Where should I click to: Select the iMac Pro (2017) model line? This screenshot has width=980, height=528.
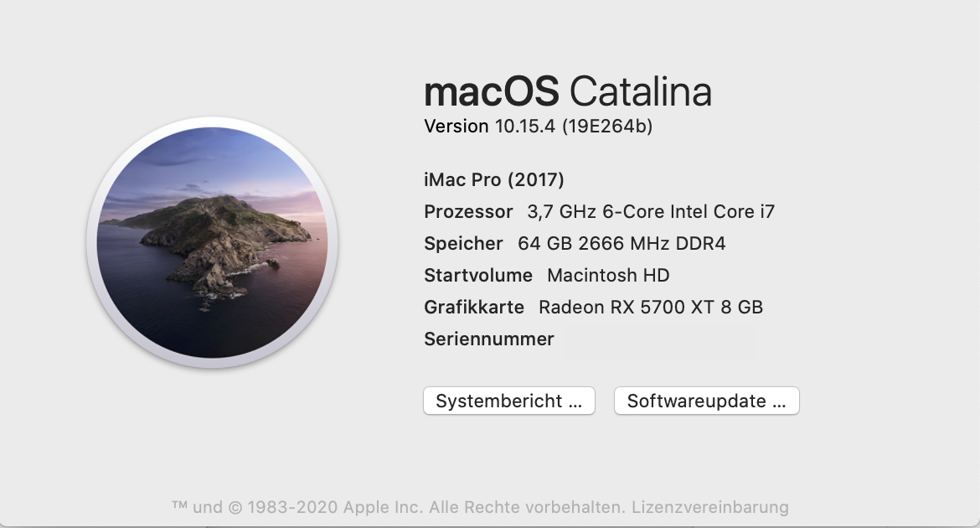494,179
